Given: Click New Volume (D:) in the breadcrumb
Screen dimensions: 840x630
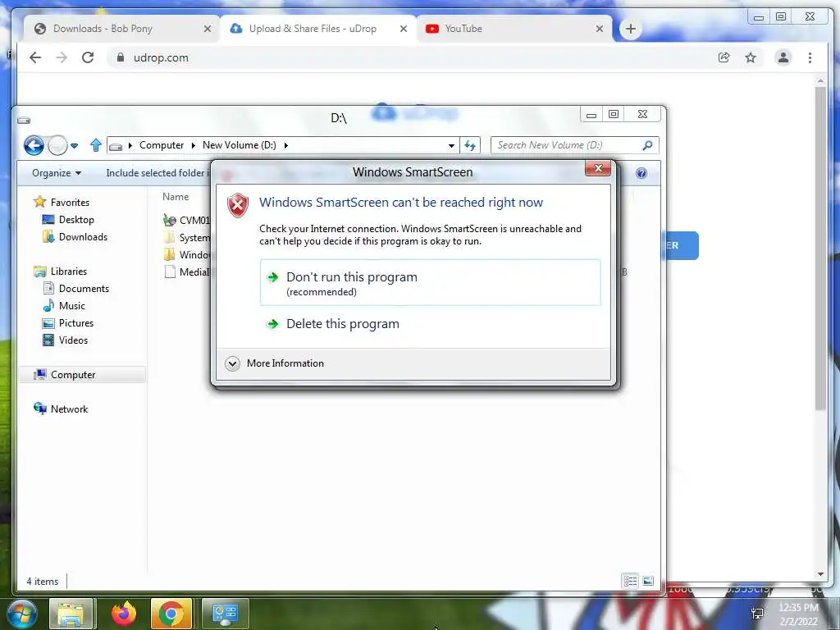Looking at the screenshot, I should pos(239,145).
